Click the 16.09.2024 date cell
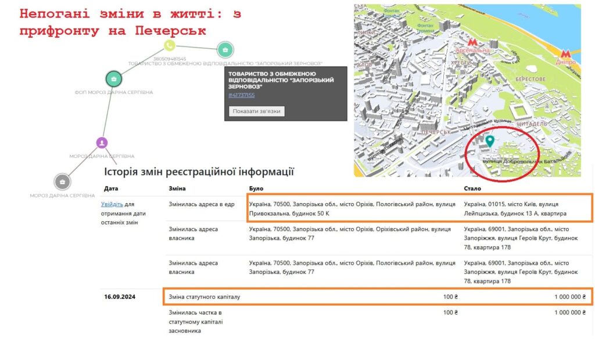This screenshot has width=595, height=364. click(120, 297)
